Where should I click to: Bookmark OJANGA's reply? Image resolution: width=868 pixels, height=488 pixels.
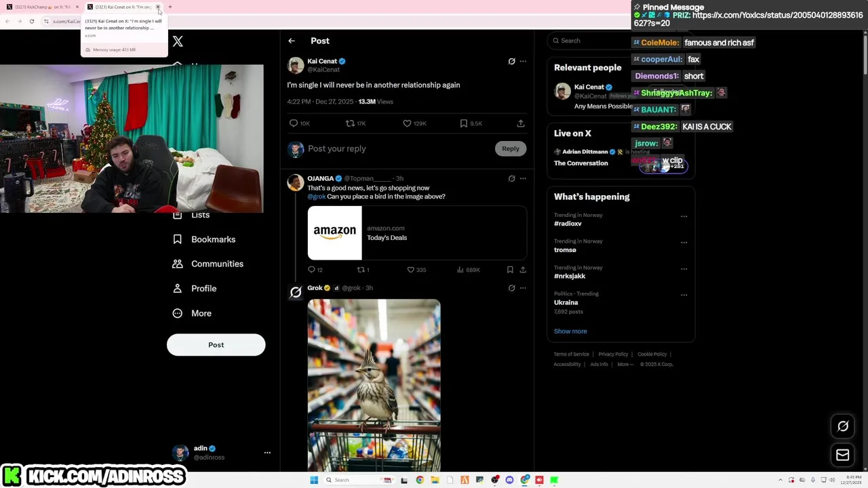pos(510,270)
